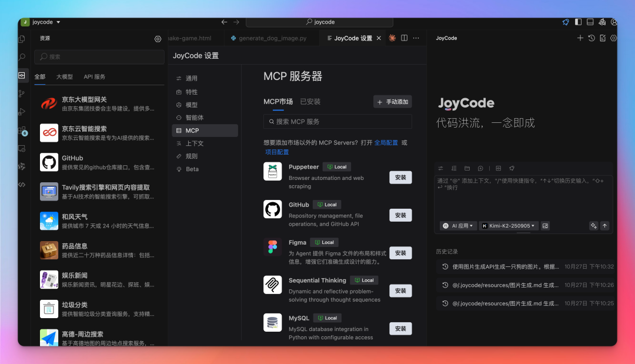Open the JoyCode panel gear settings
This screenshot has width=635, height=364.
point(613,38)
